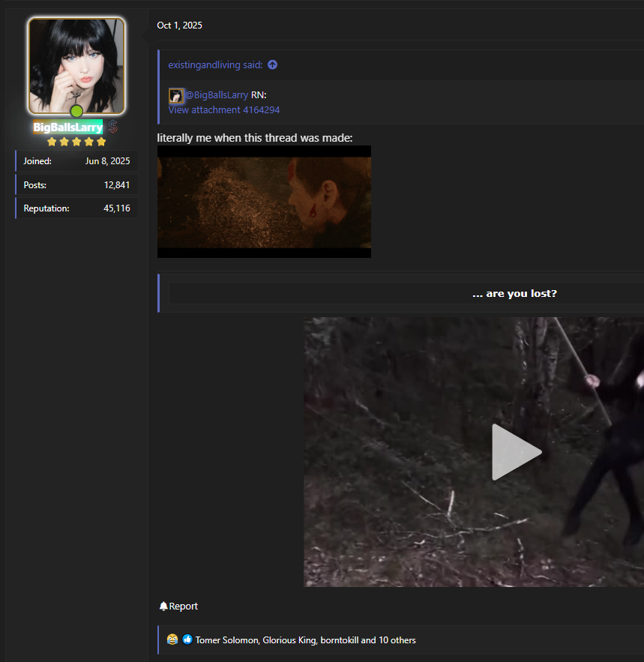Click the Posts count 12,841
644x662 pixels.
pyautogui.click(x=116, y=185)
